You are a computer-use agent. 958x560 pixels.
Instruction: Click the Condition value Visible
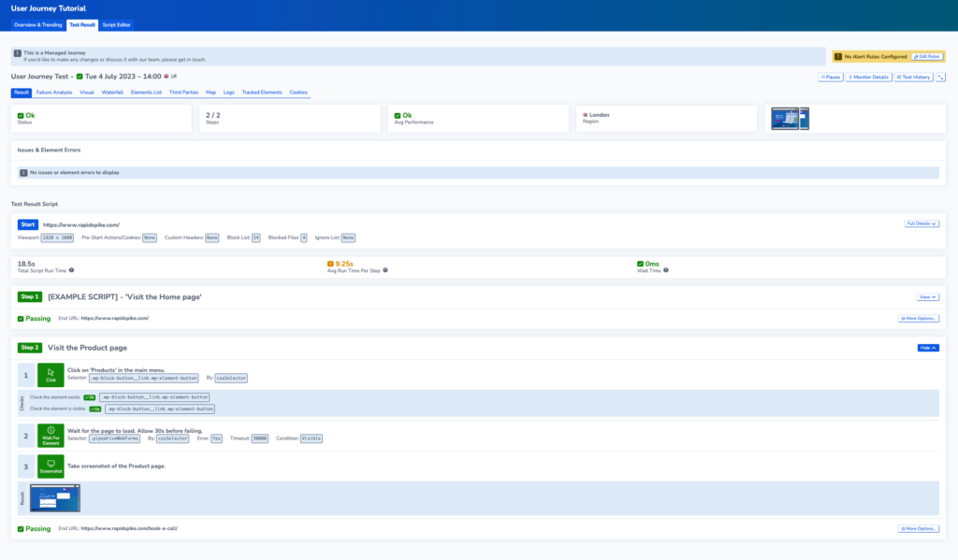point(311,438)
